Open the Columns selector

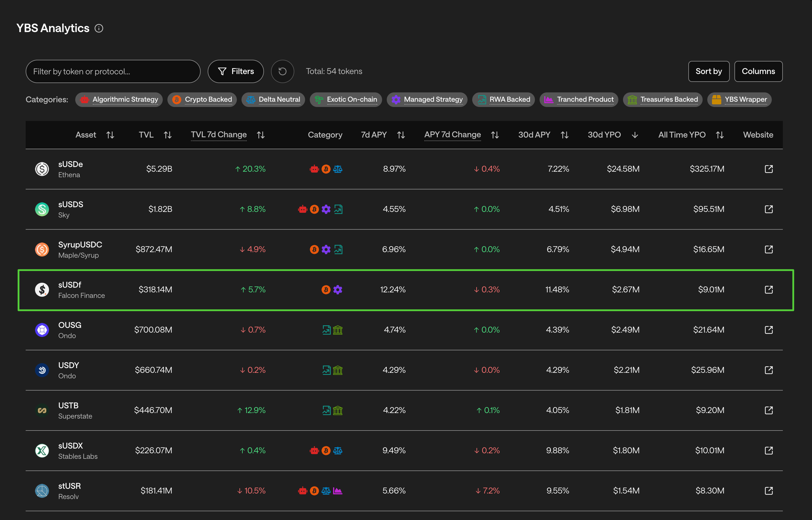pyautogui.click(x=758, y=71)
